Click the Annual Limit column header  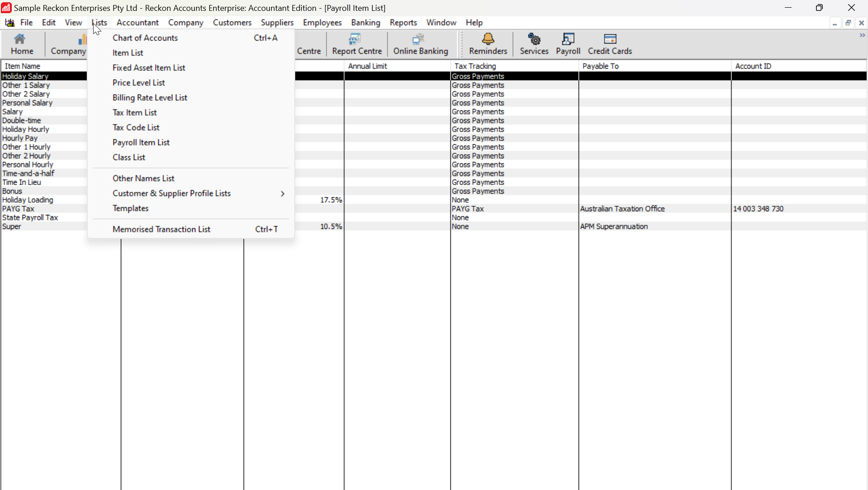[x=397, y=66]
